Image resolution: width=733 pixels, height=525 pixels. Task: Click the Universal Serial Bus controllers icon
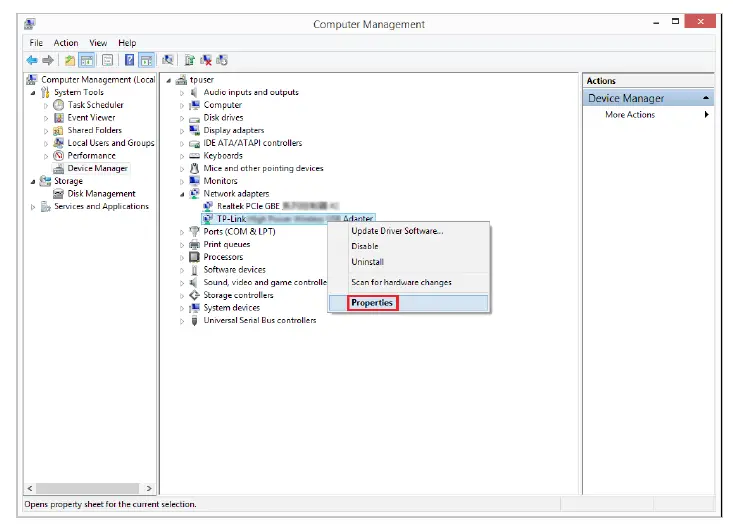click(194, 320)
